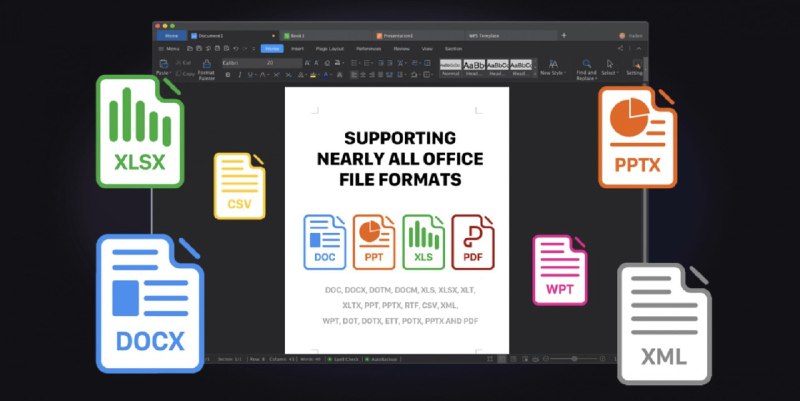This screenshot has height=401, width=800.
Task: Switch to the Book1 spreadsheet tab
Action: [327, 36]
